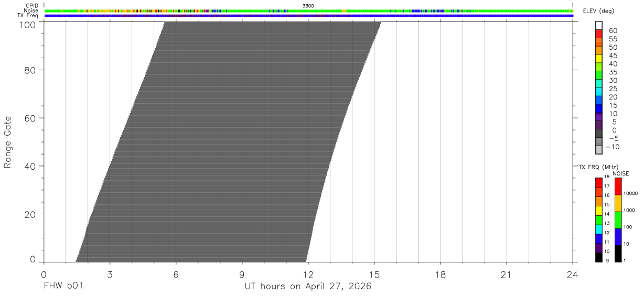Image resolution: width=644 pixels, height=297 pixels.
Task: Click the green 30–35 segment of ELEV colorbar
Action: pos(598,75)
